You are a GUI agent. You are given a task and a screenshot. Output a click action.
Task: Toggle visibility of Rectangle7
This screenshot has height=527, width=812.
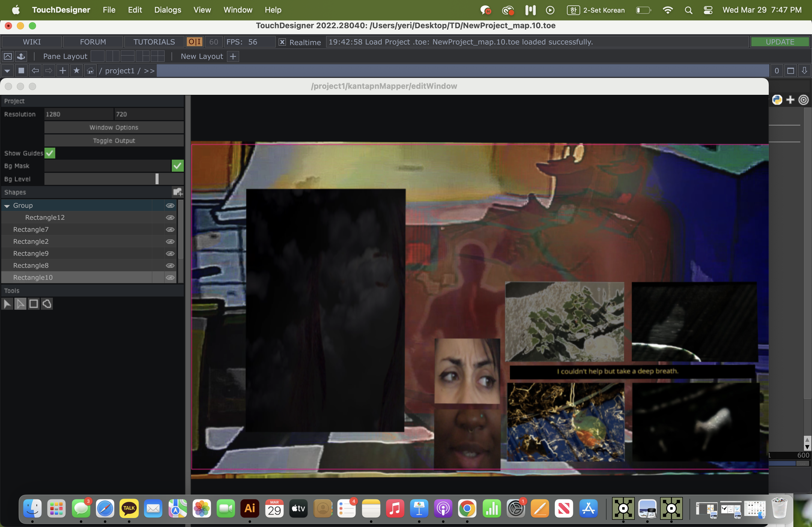pyautogui.click(x=170, y=229)
